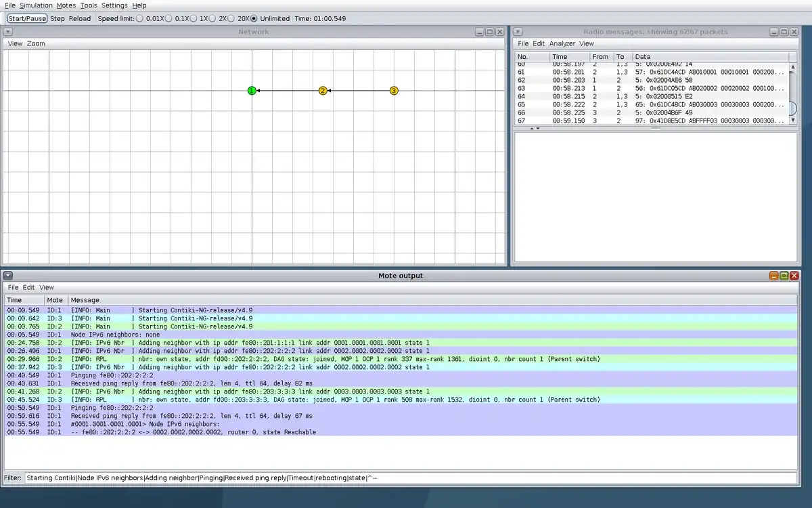Select radio packet 67 at 00:59.150

(x=652, y=121)
